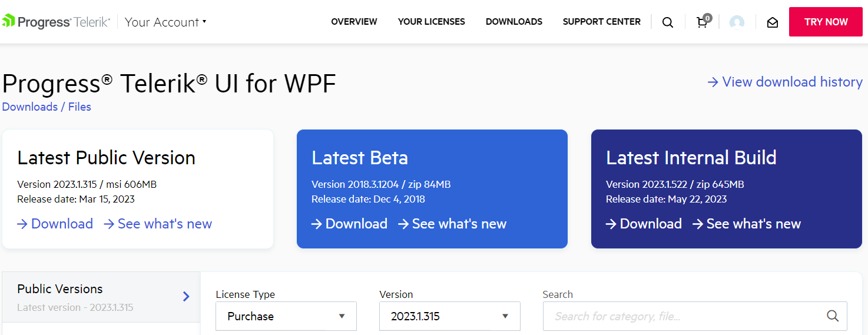Click Latest version - 2023.1.315 text
This screenshot has height=335, width=868.
(x=75, y=307)
